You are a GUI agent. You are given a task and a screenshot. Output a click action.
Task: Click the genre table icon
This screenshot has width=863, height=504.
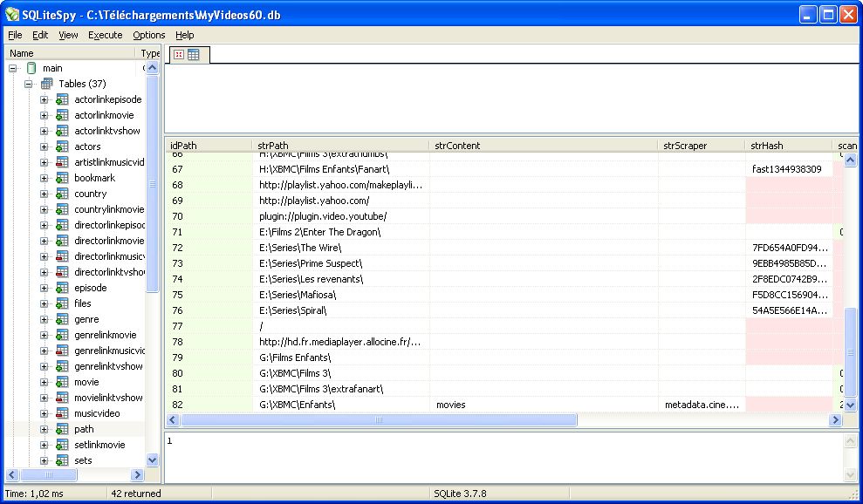coord(62,319)
